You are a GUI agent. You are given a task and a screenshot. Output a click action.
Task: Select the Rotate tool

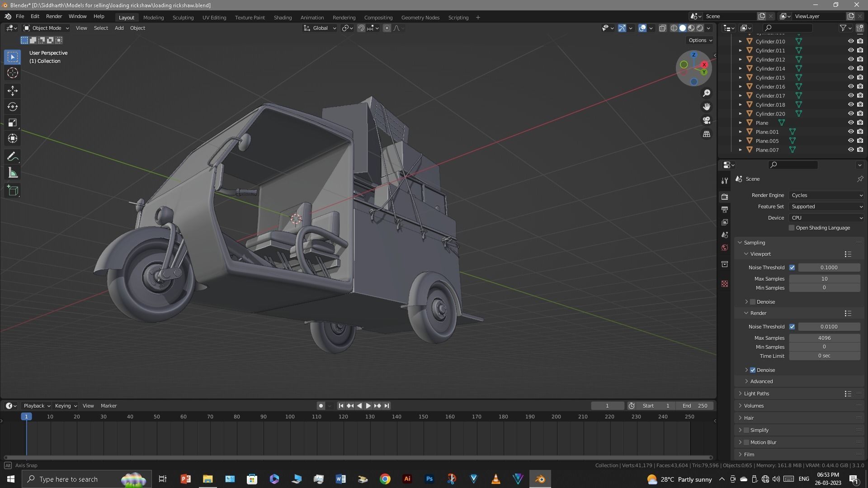(13, 107)
